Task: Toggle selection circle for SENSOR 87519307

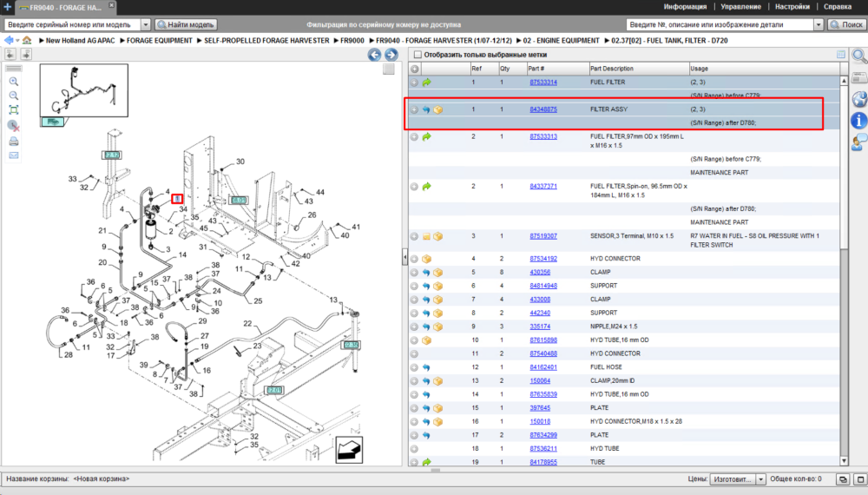Action: click(x=414, y=236)
